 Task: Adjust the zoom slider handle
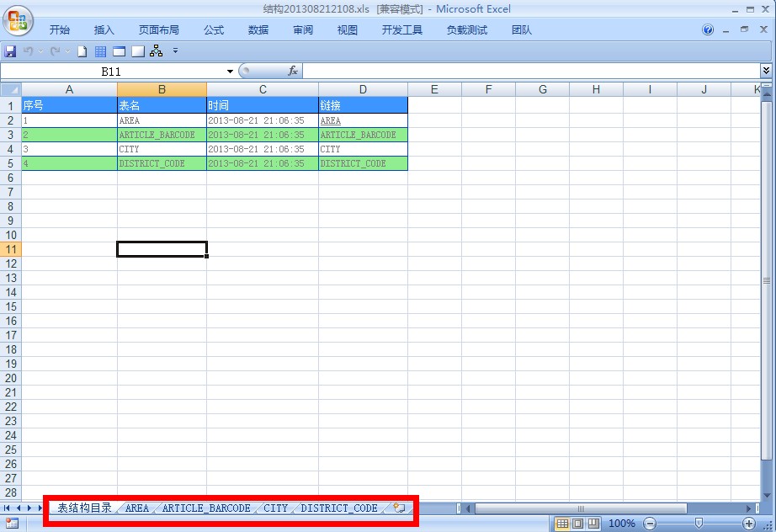click(x=699, y=523)
